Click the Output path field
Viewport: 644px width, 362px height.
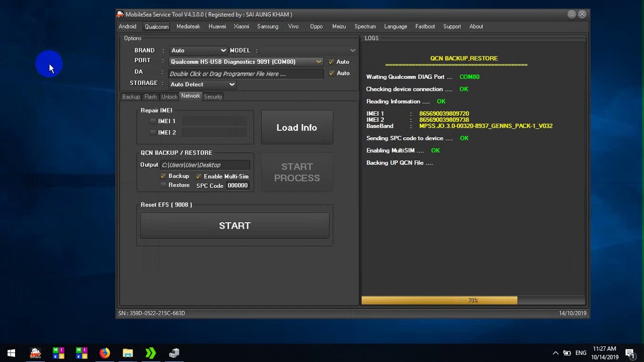pos(205,165)
